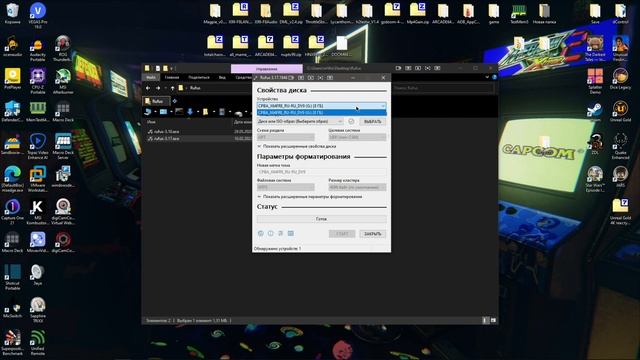This screenshot has width=640, height=360.
Task: Add a new folder tab with plus button
Action: coord(175,101)
